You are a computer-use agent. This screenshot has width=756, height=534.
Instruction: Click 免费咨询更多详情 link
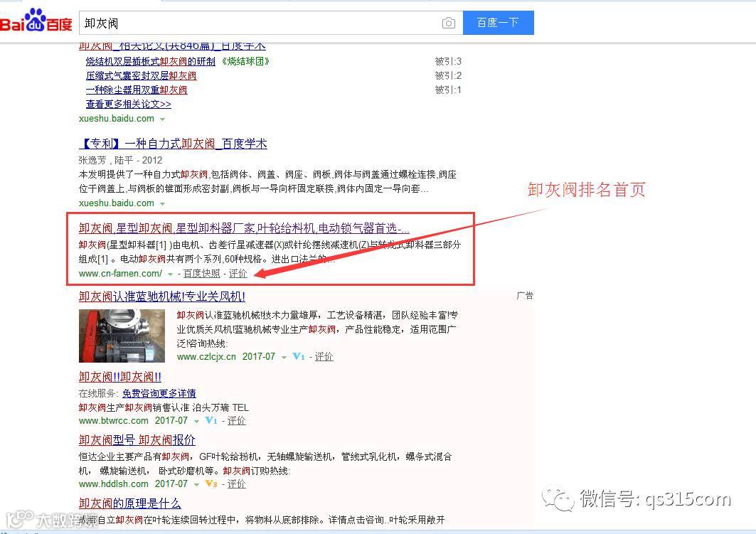point(159,393)
